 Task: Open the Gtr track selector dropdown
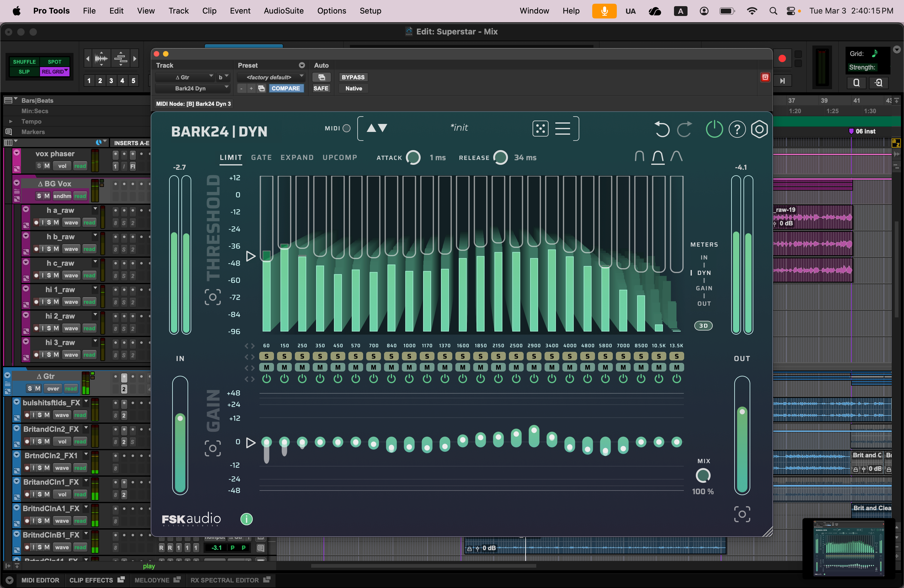tap(185, 77)
